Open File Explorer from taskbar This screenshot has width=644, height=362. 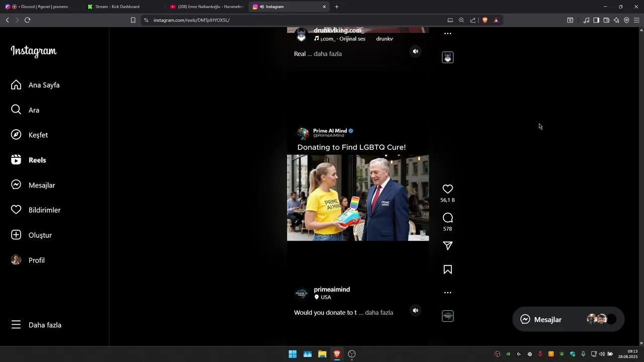pos(322,354)
